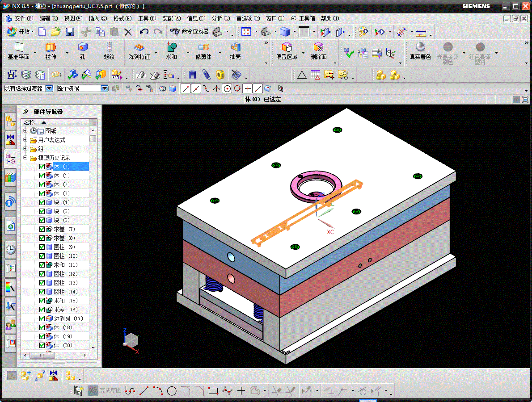Toggle the 圆柱 (13) feature checkbox
This screenshot has width=532, height=402.
pyautogui.click(x=42, y=283)
